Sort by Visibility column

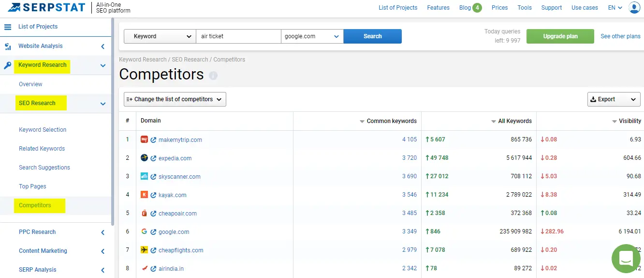click(627, 121)
